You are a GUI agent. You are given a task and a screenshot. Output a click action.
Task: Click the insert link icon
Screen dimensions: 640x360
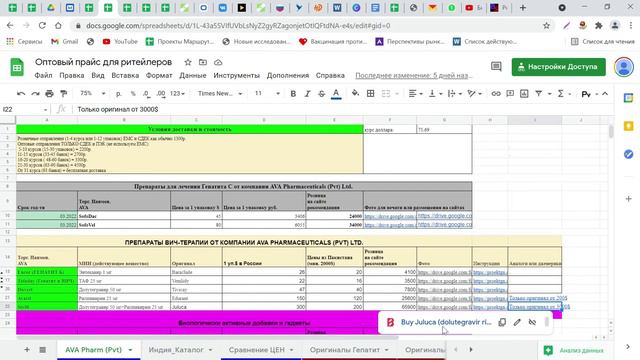tap(496, 94)
